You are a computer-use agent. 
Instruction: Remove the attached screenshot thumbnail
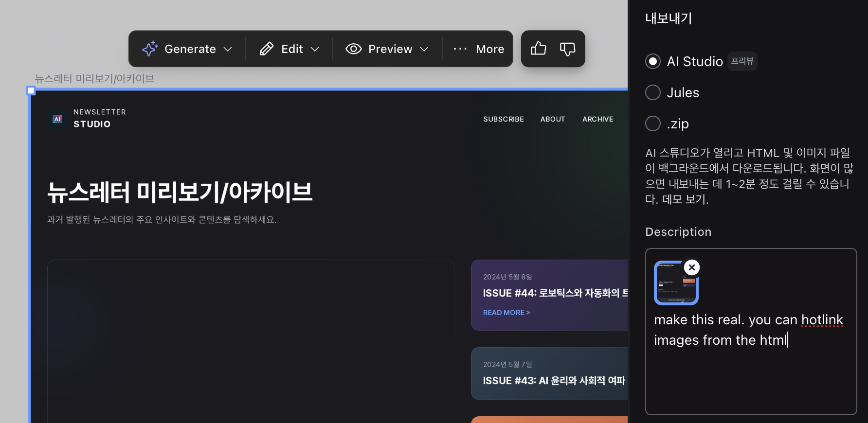pos(691,267)
